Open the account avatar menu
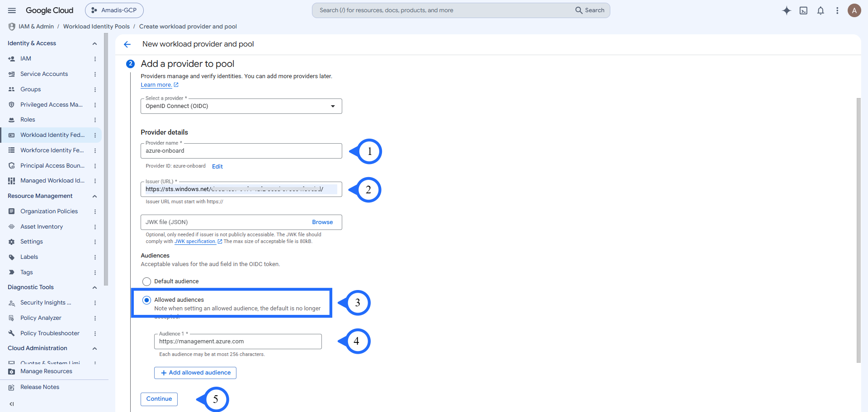The image size is (868, 412). [x=854, y=10]
